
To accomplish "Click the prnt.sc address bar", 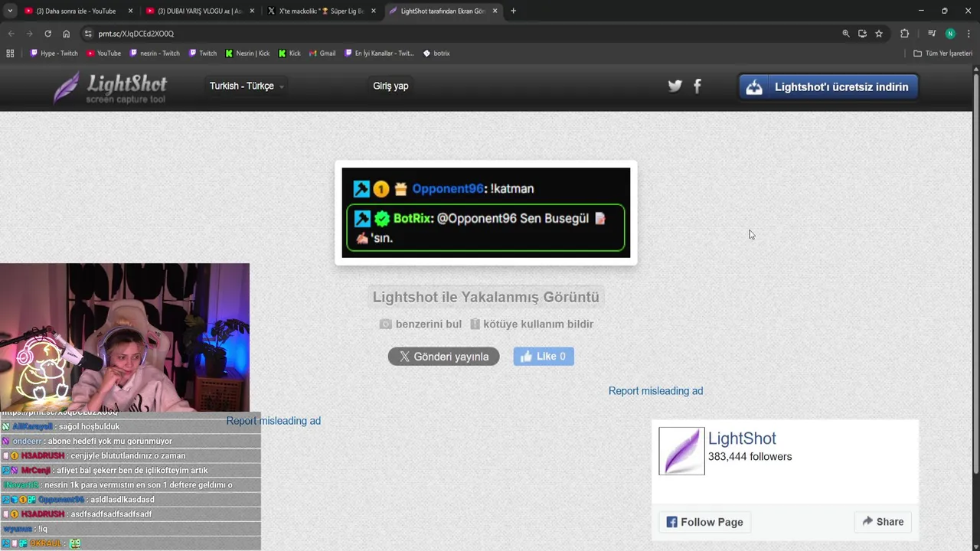I will (459, 34).
